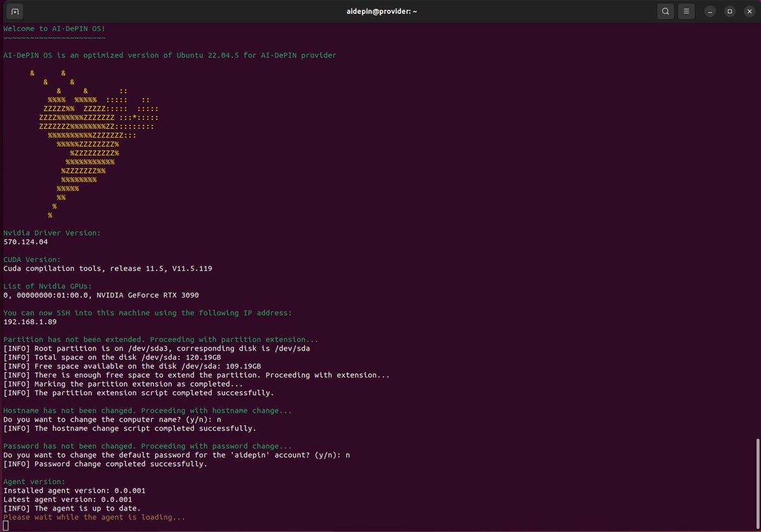Click 'The agent is up to date' line

point(72,508)
